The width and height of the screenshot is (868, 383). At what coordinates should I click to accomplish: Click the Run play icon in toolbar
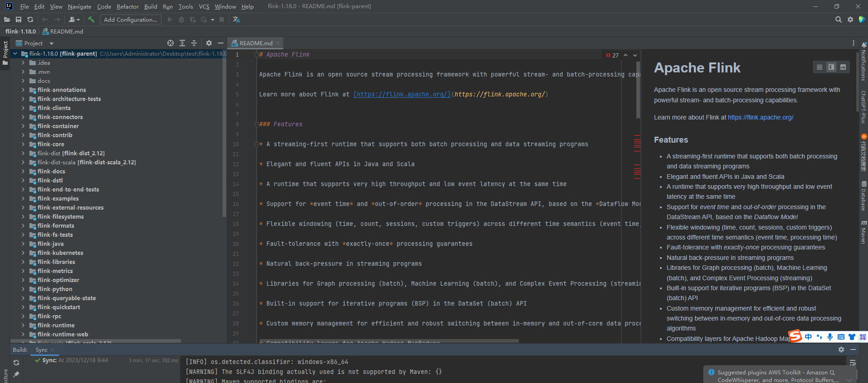click(x=170, y=19)
